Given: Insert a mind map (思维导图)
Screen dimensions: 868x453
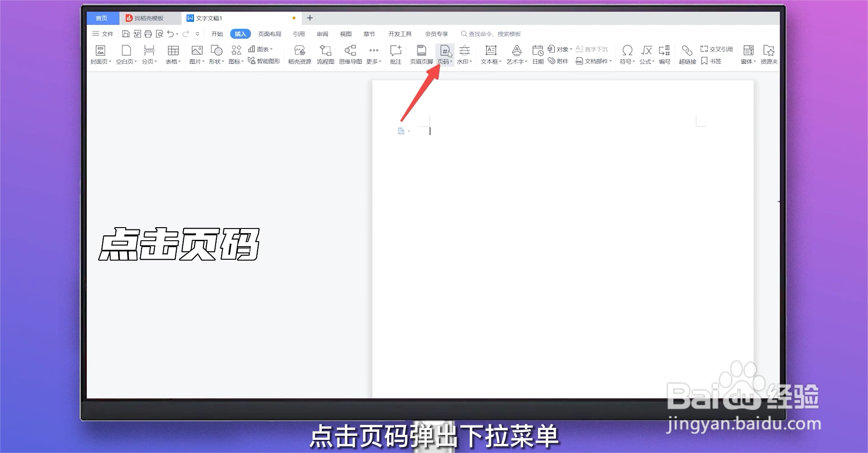Looking at the screenshot, I should 350,55.
